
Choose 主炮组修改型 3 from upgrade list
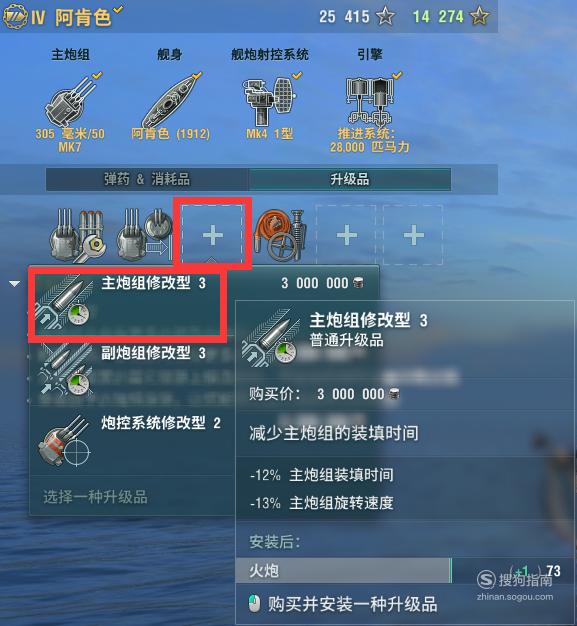[x=127, y=302]
